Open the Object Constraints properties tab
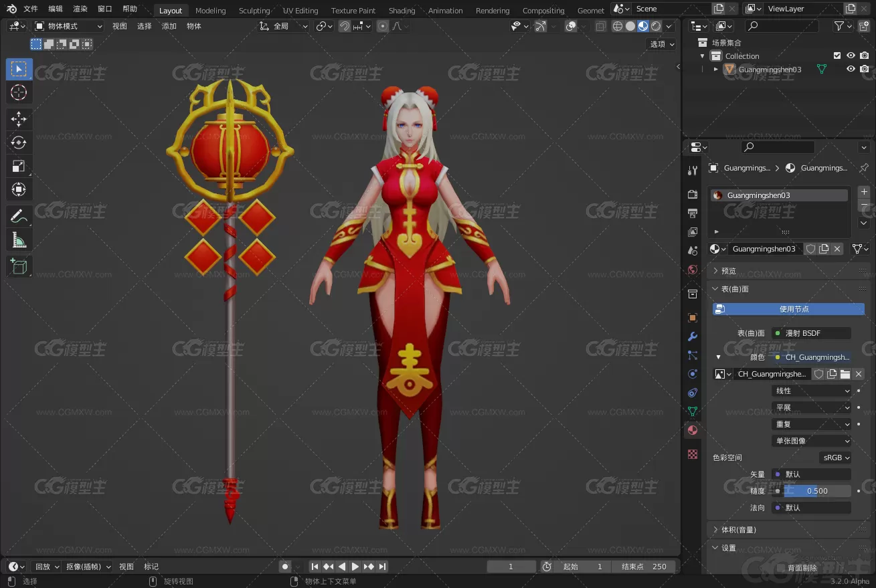Screen dimensions: 876x588 click(693, 393)
